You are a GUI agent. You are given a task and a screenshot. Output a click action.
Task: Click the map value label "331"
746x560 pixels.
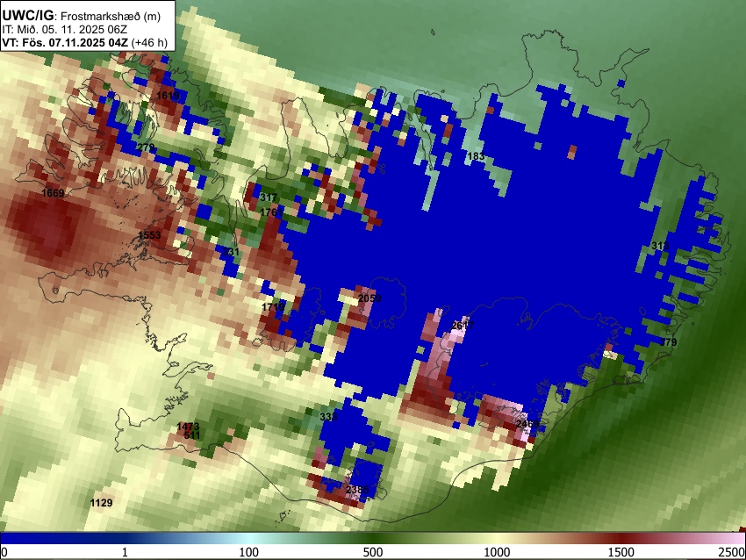231,252
